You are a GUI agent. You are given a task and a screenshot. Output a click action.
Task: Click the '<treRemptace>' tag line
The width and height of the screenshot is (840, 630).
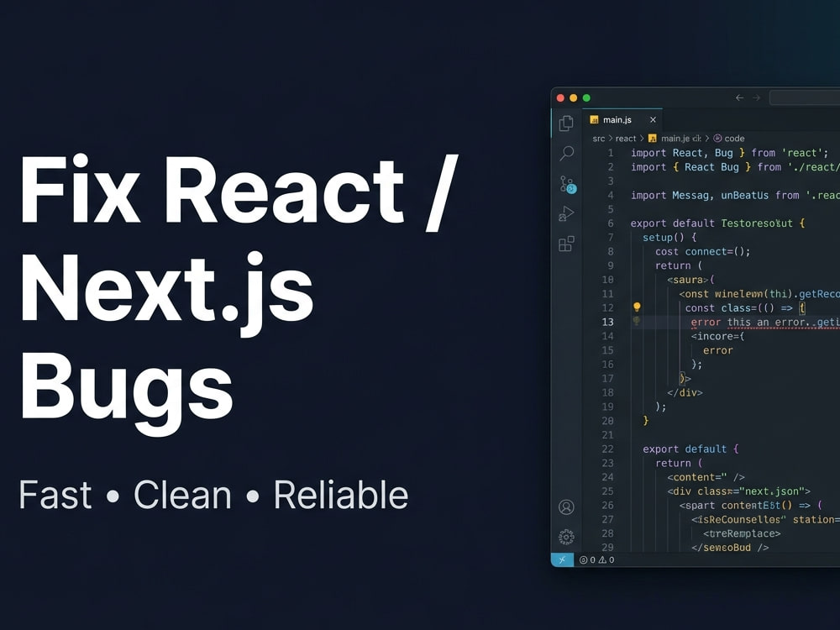(x=742, y=533)
